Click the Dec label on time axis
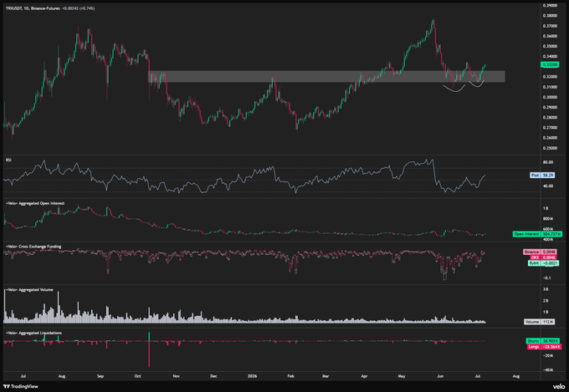Viewport: 569px width, 392px height. (x=213, y=376)
